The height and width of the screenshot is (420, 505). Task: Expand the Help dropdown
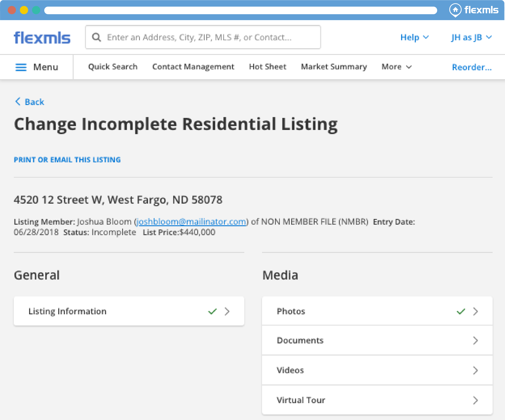pyautogui.click(x=414, y=38)
